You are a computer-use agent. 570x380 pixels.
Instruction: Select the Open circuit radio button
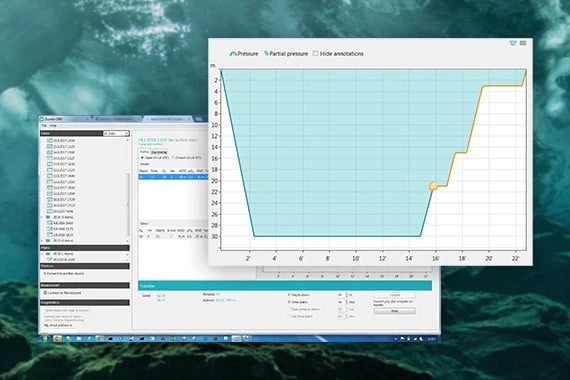(142, 158)
